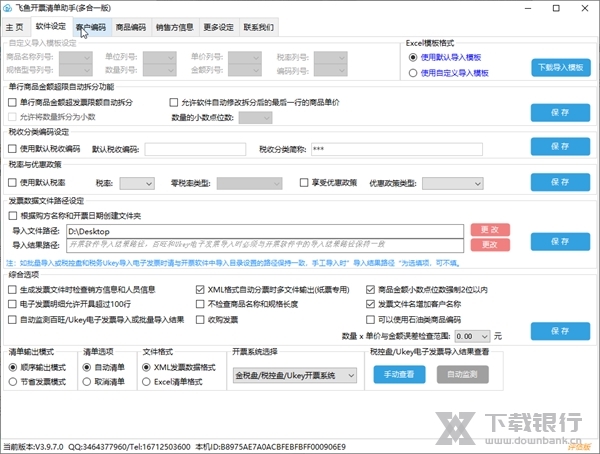Image resolution: width=600 pixels, height=454 pixels.
Task: Open the 优惠政策类型 dropdown
Action: 453,183
